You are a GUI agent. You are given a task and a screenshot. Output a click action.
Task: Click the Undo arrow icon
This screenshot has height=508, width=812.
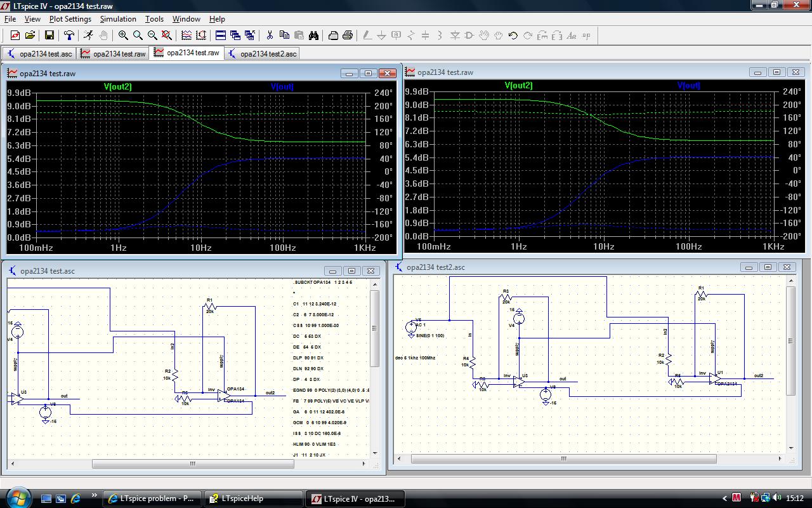(x=513, y=36)
